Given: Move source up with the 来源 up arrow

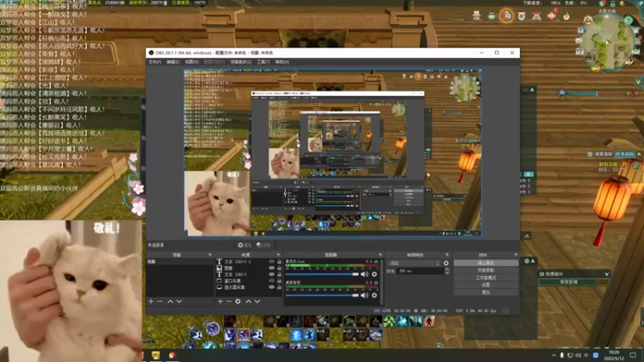Looking at the screenshot, I should (248, 301).
